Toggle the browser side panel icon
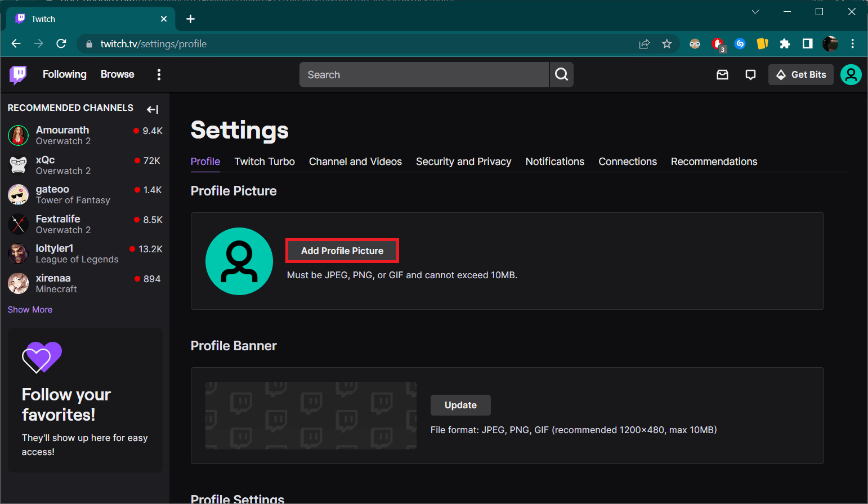The width and height of the screenshot is (868, 504). click(x=807, y=44)
